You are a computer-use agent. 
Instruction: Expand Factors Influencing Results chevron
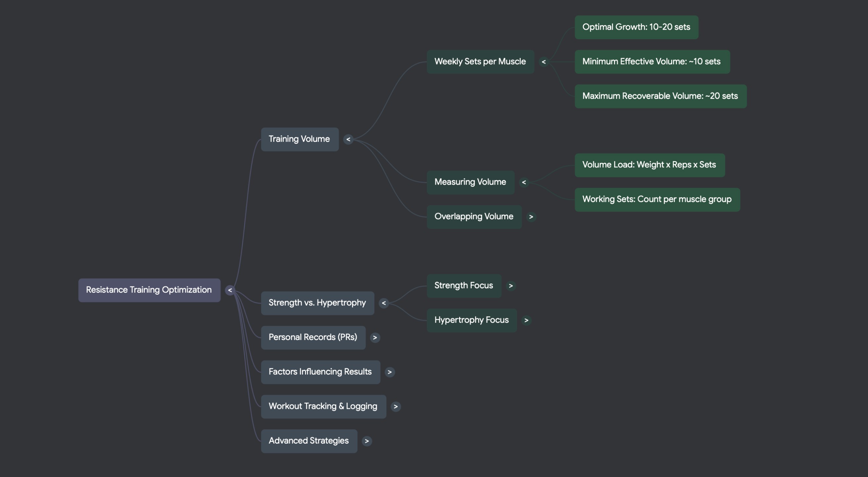(x=390, y=372)
